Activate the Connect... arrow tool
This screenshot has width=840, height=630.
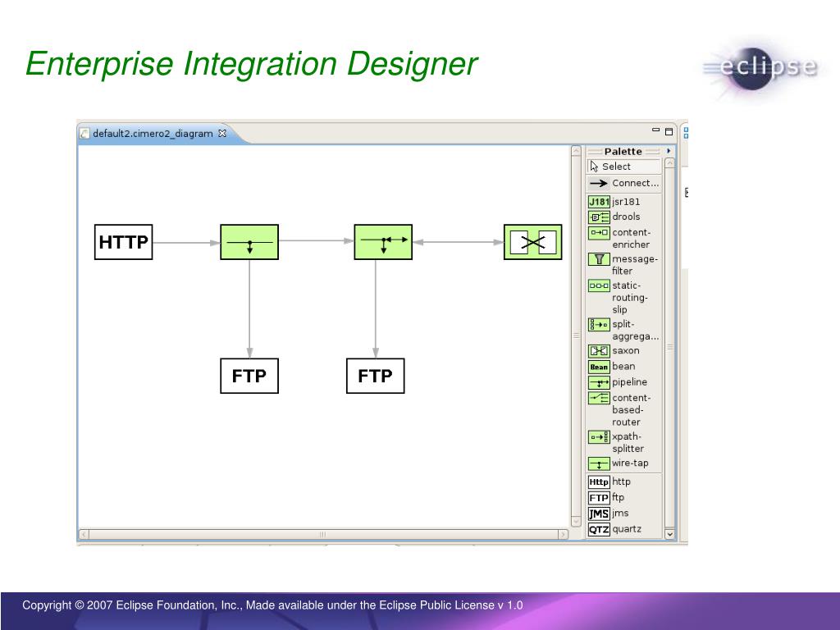(623, 183)
